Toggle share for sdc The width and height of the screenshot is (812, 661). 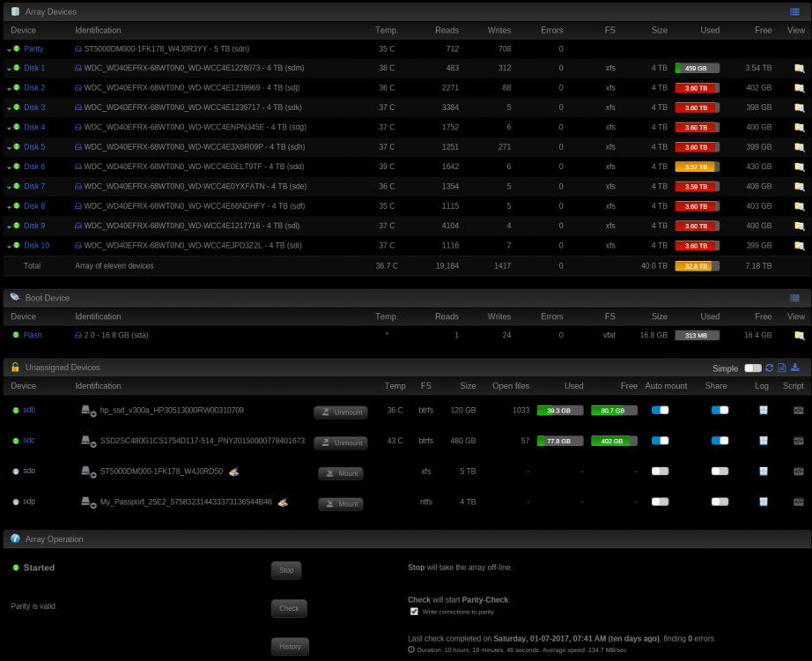tap(720, 441)
